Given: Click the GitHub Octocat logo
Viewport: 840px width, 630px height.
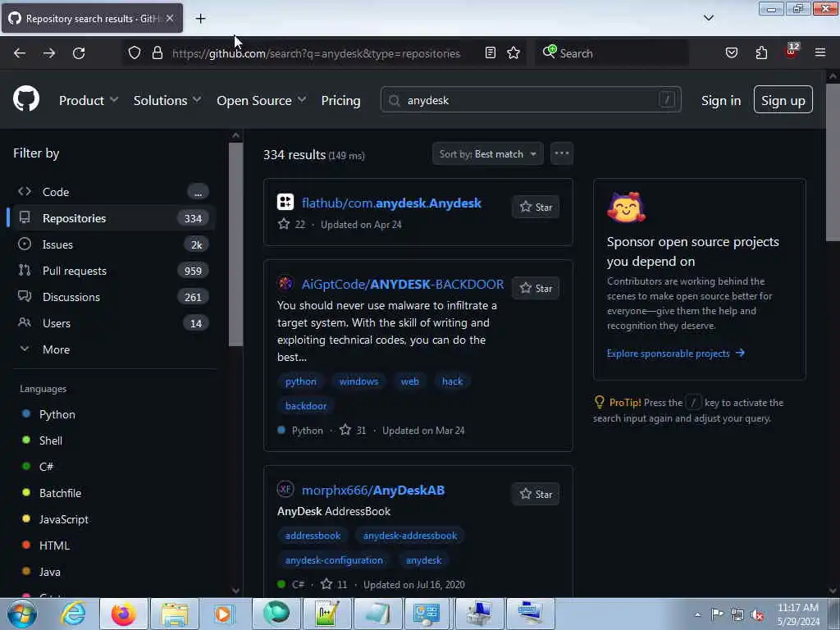Looking at the screenshot, I should [25, 99].
